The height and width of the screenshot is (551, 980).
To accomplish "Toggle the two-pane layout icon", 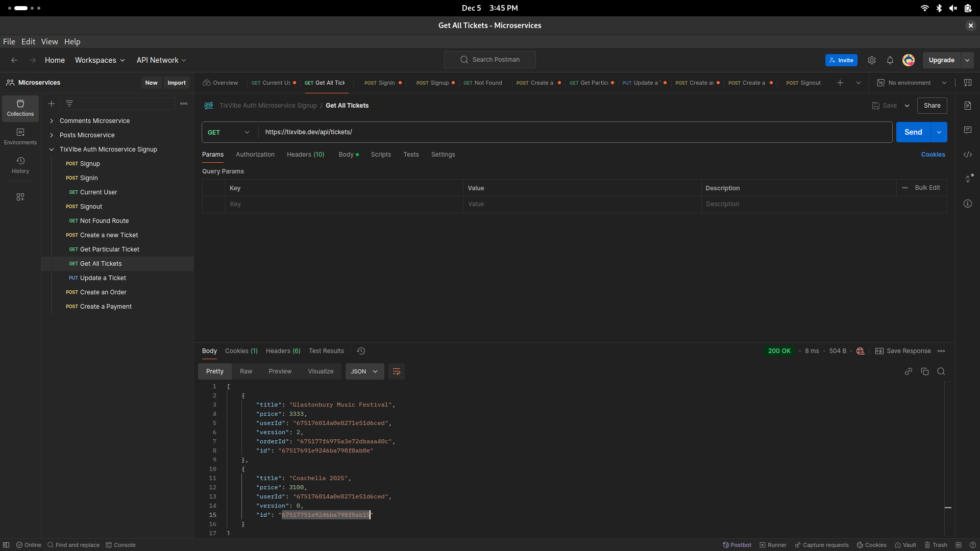I will [959, 545].
